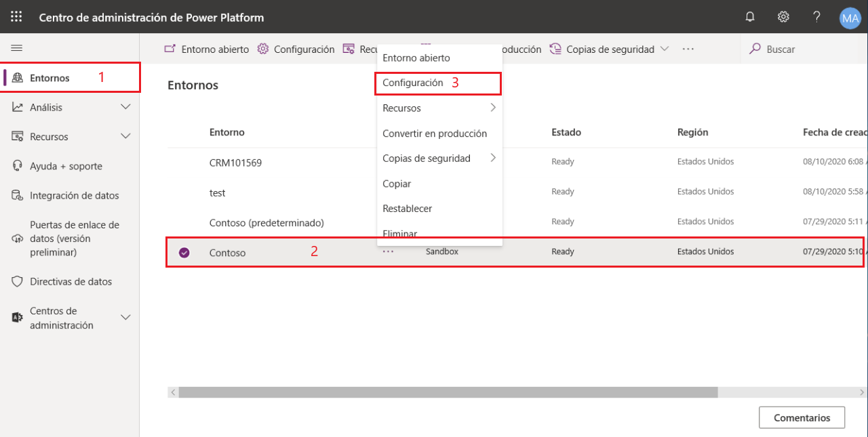
Task: Click the Buscar search field
Action: click(804, 49)
